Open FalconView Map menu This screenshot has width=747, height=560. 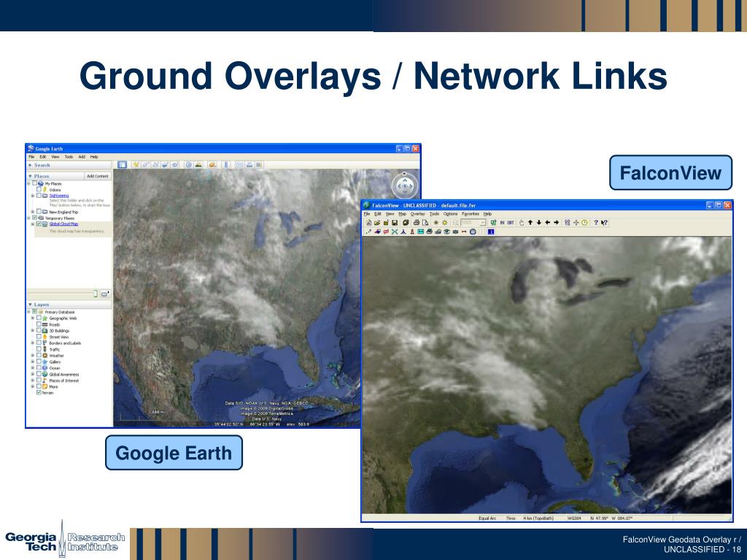403,214
